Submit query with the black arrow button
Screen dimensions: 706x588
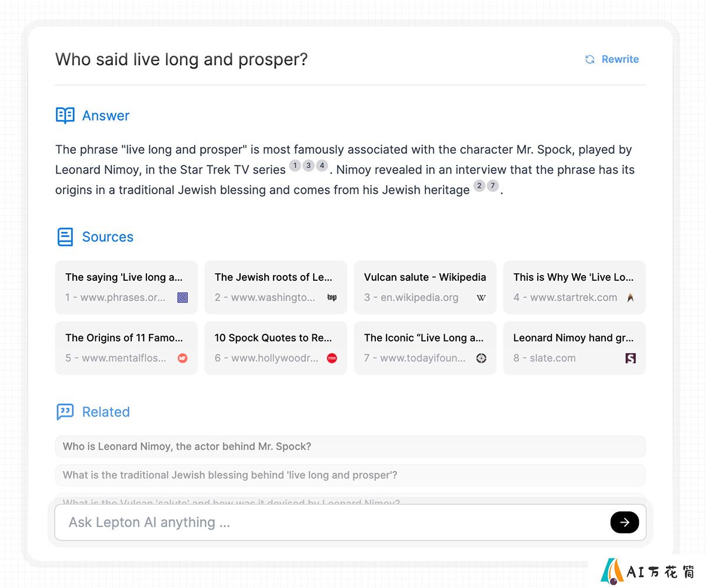tap(625, 522)
